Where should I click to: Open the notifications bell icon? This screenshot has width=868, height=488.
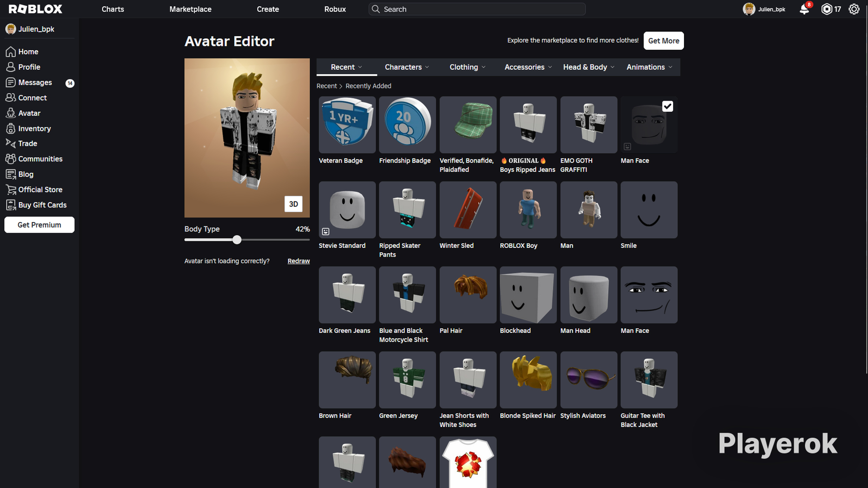click(804, 9)
